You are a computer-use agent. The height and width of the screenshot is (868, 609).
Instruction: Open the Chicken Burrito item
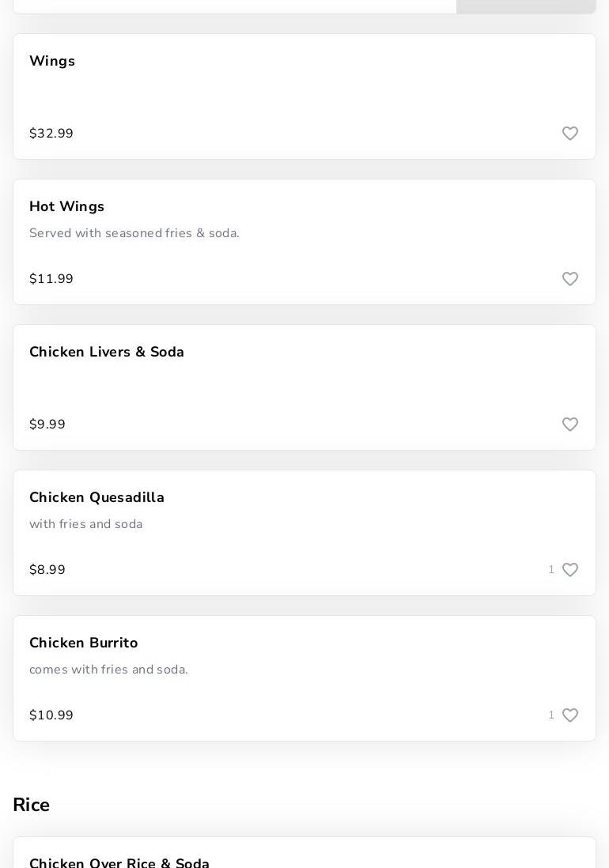[x=84, y=643]
